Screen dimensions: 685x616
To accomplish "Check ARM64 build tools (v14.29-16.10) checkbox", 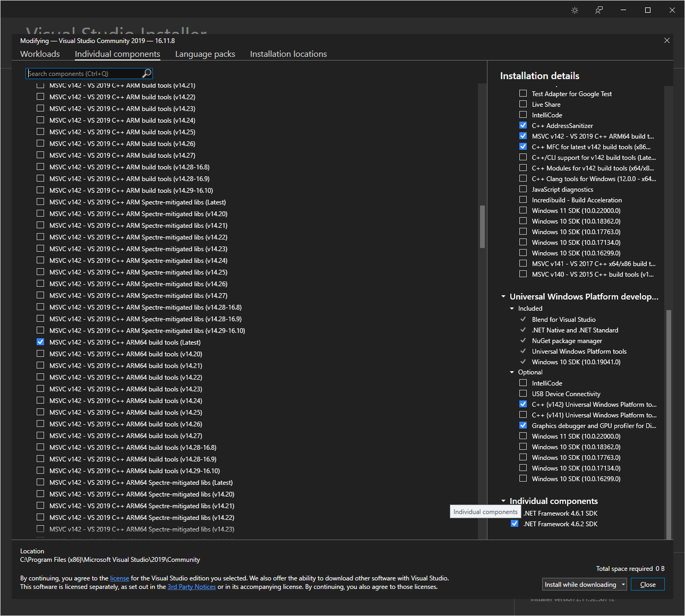I will point(40,470).
